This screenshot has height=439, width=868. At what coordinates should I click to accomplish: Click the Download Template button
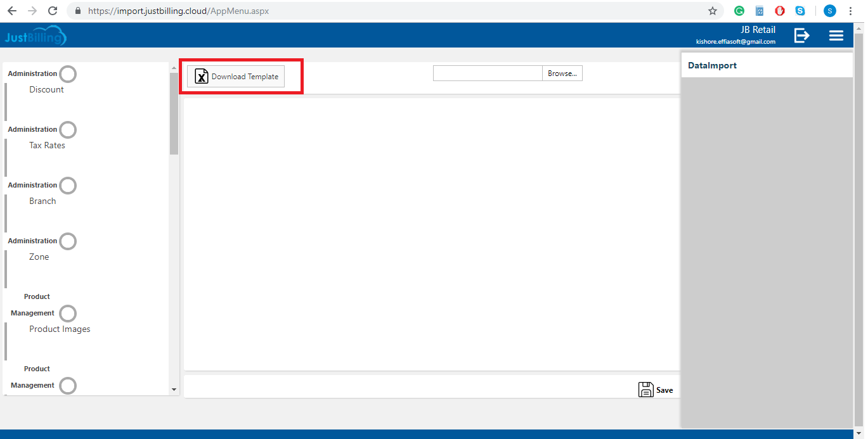click(236, 76)
